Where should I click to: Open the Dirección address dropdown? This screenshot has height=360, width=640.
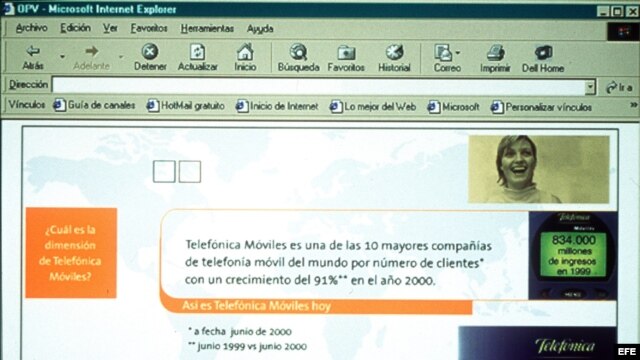pyautogui.click(x=590, y=87)
